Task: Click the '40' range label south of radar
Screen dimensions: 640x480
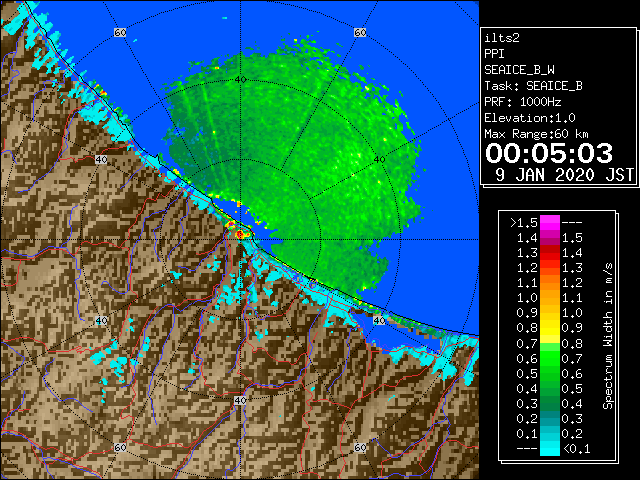Action: coord(240,400)
